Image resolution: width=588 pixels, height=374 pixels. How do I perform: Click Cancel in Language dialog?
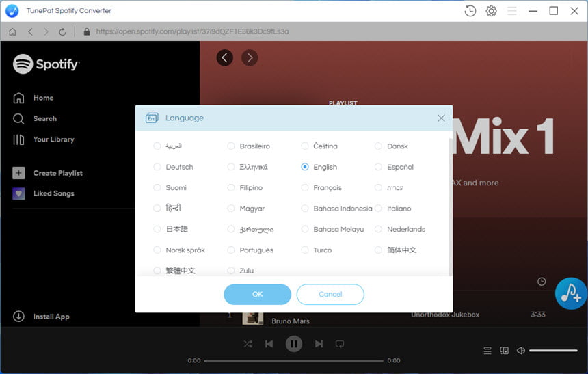[x=330, y=295]
